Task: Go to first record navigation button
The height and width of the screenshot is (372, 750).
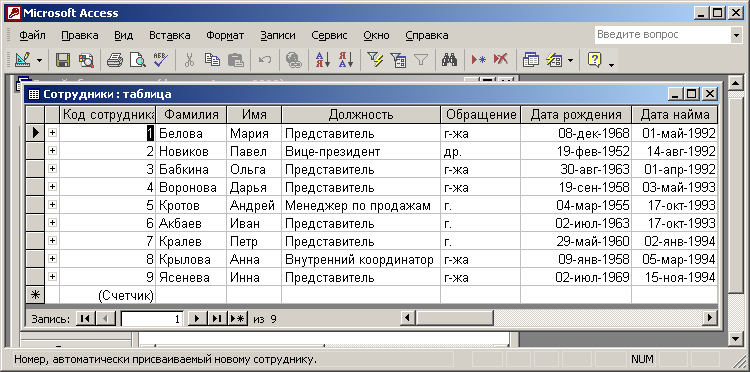Action: pyautogui.click(x=86, y=318)
